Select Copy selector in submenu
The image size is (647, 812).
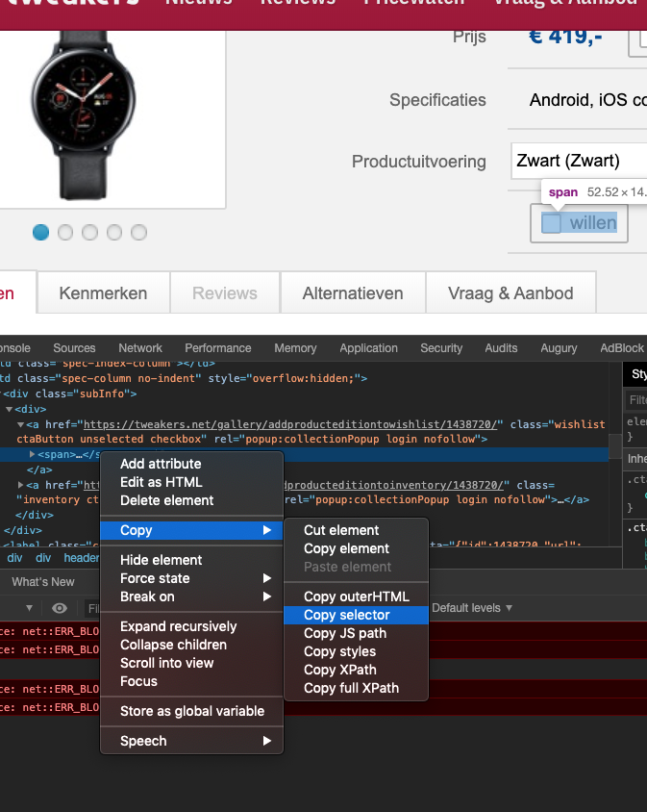coord(356,615)
